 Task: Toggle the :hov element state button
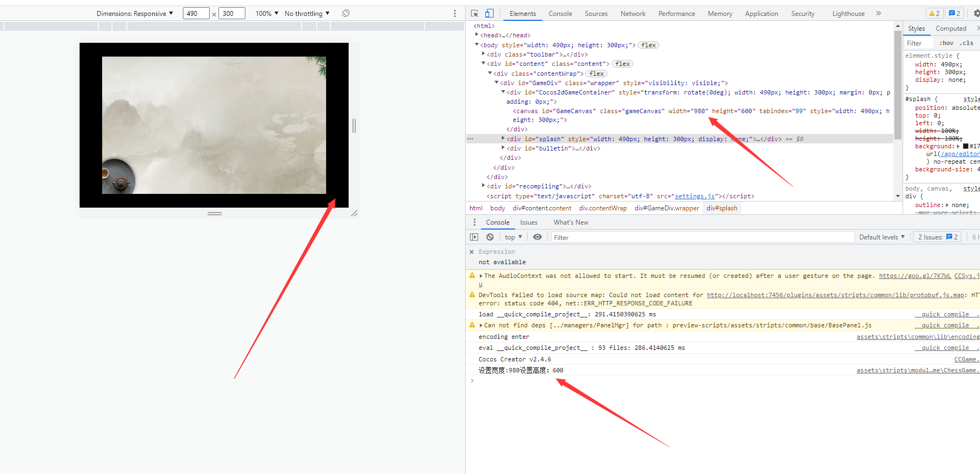pyautogui.click(x=947, y=43)
